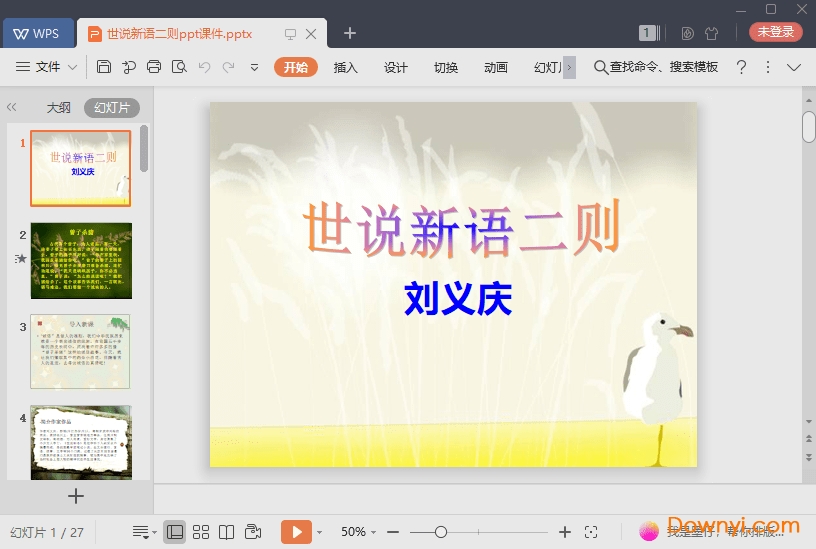Image resolution: width=816 pixels, height=549 pixels.
Task: Open the 50% zoom level dropdown
Action: [x=358, y=532]
